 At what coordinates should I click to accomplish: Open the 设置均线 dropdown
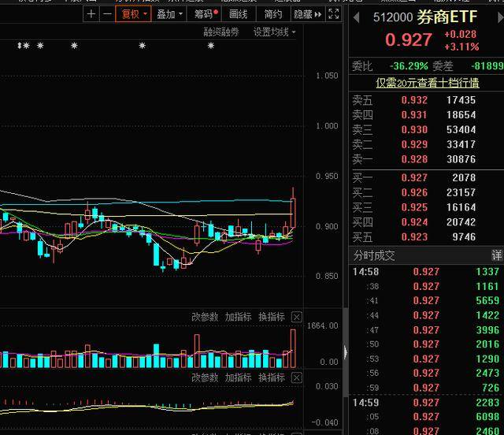coord(275,32)
